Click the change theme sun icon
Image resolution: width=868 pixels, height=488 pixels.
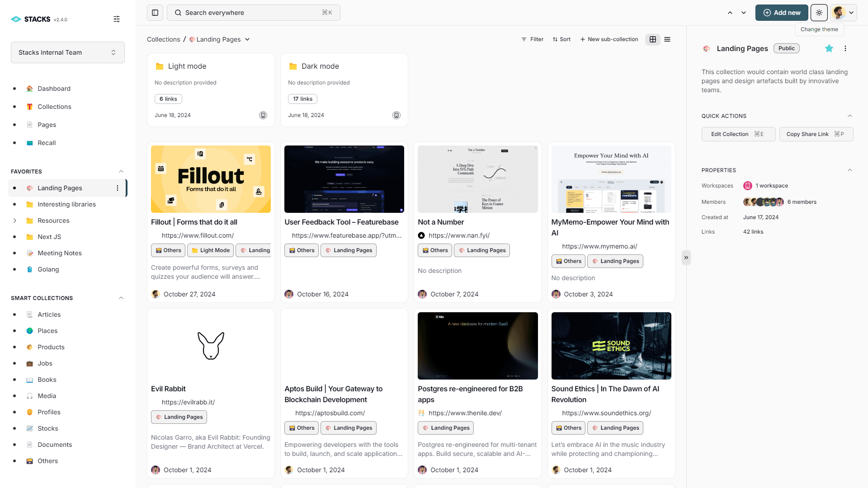pos(819,13)
